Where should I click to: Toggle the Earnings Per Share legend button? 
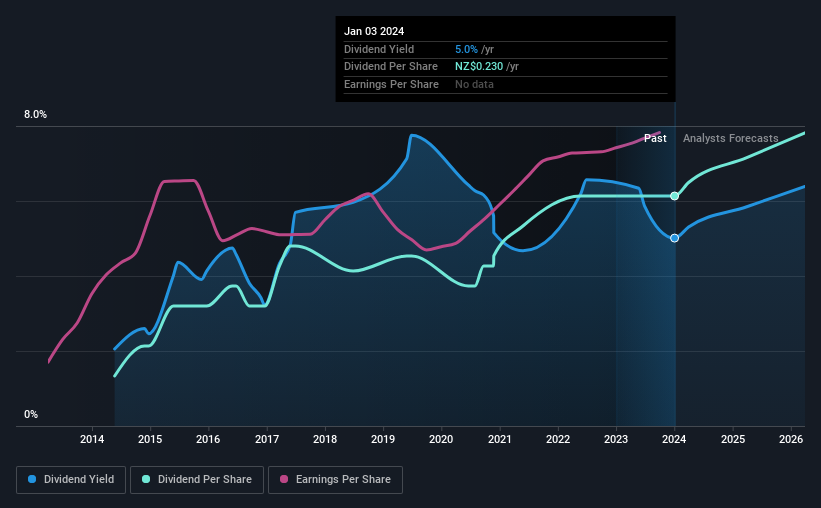point(336,480)
